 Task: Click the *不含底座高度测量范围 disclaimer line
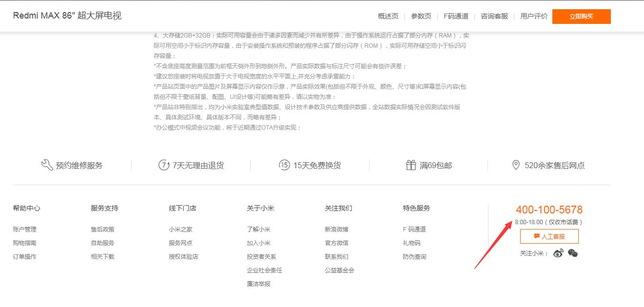pyautogui.click(x=280, y=66)
